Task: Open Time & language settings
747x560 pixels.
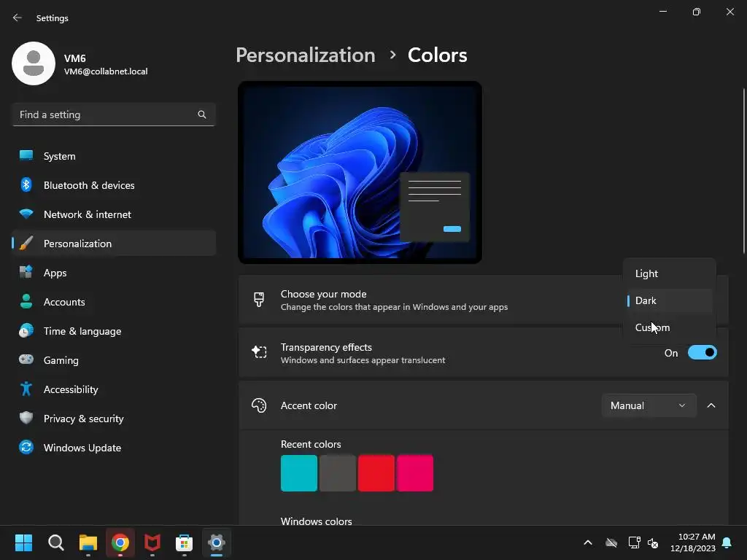Action: pos(114,331)
